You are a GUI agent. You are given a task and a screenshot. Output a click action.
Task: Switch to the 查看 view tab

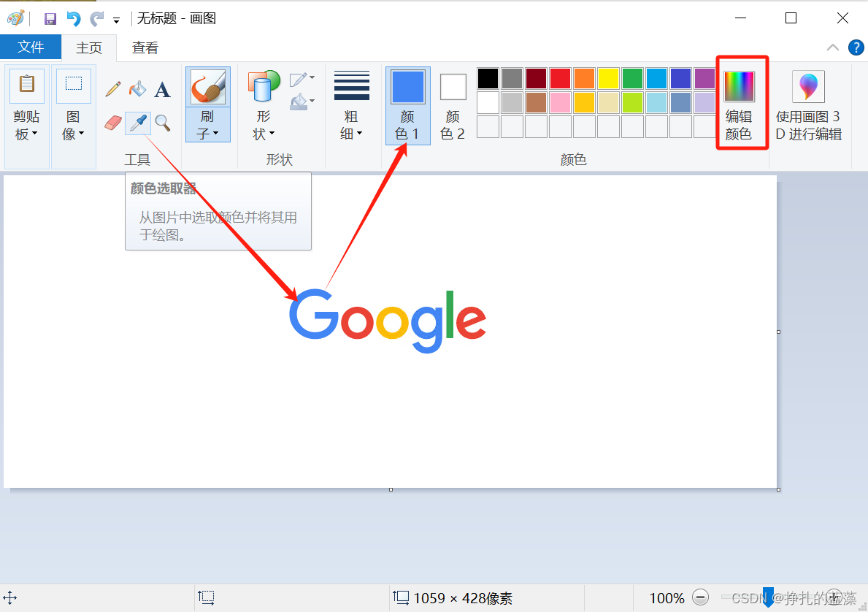pos(145,47)
